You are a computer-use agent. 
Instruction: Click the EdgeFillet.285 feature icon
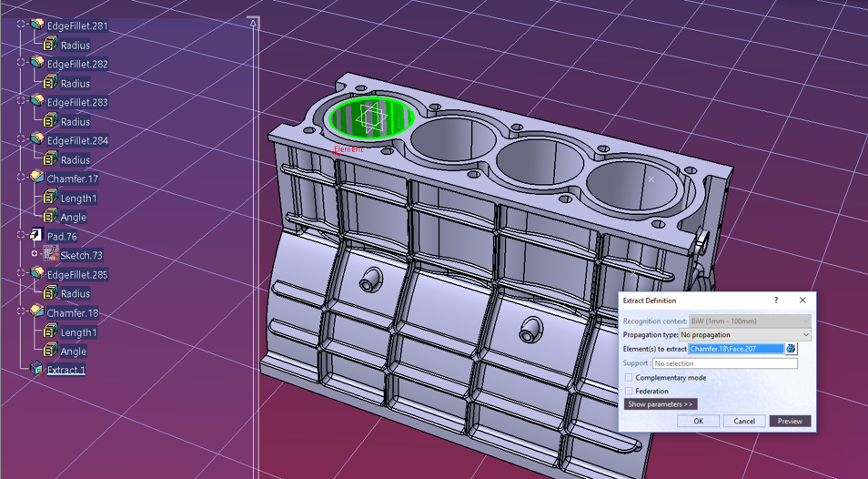click(x=36, y=273)
